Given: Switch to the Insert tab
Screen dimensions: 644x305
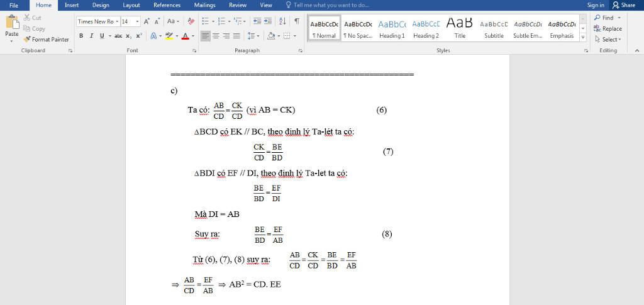Looking at the screenshot, I should point(72,5).
